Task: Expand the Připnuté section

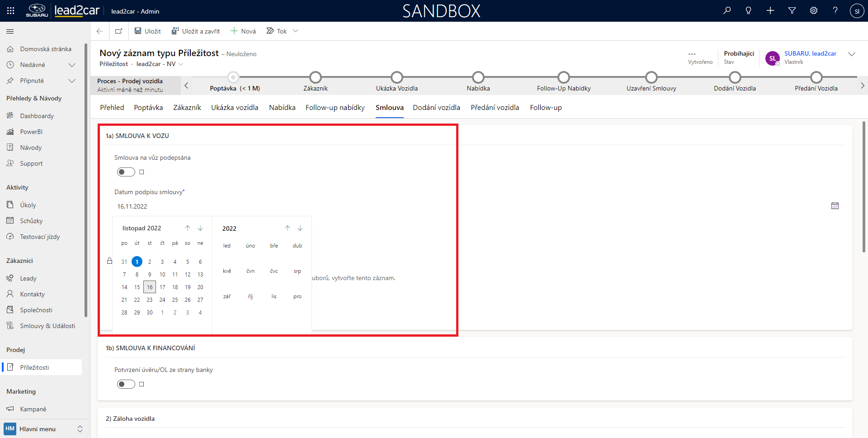Action: pyautogui.click(x=71, y=81)
